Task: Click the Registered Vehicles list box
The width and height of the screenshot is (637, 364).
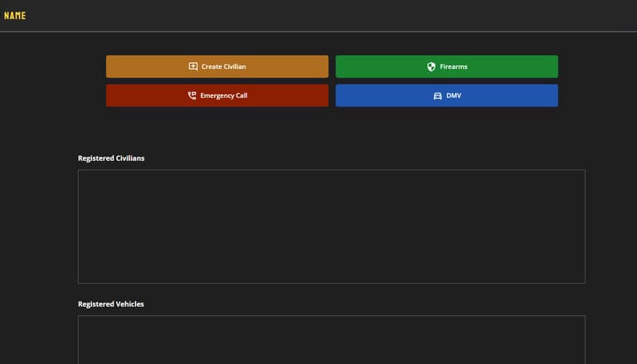Action: point(332,340)
